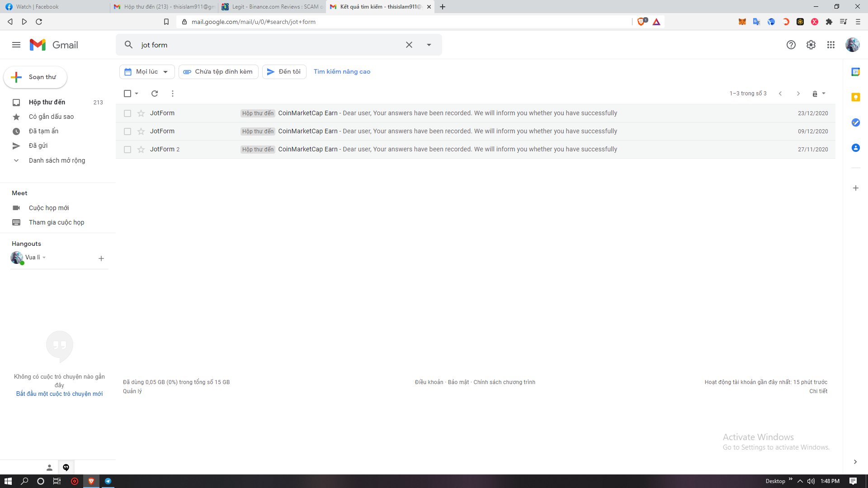The image size is (868, 488).
Task: Click the Gmail settings gear icon
Action: 811,45
